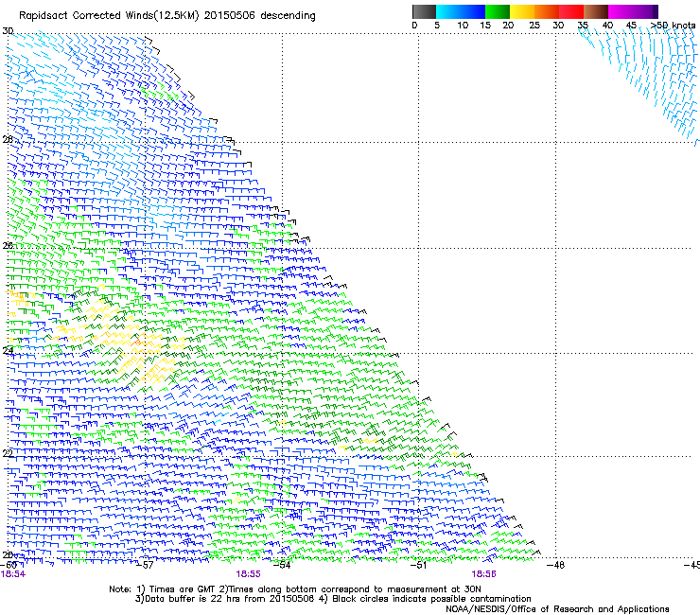Pick the brown 35–40 knots legend segment
Screen dimensions: 700x615
[596, 11]
